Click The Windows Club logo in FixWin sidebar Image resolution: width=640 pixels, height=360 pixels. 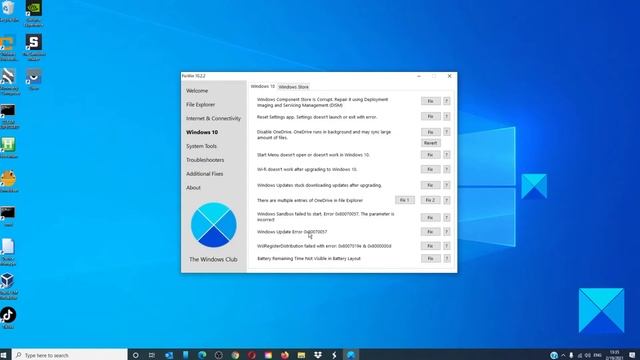pyautogui.click(x=213, y=224)
